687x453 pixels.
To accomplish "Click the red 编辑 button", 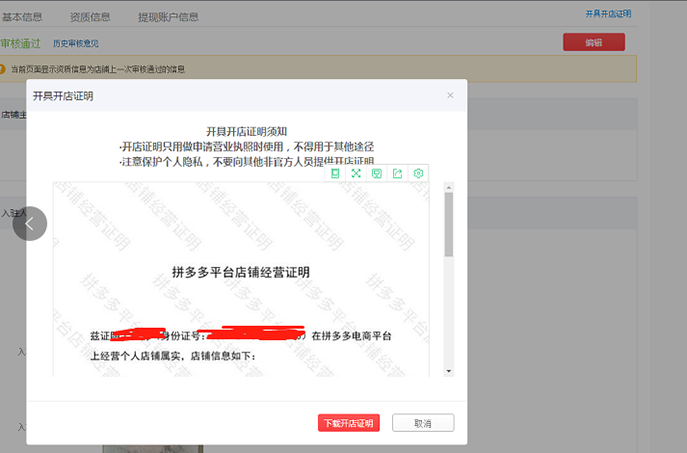I will (593, 42).
